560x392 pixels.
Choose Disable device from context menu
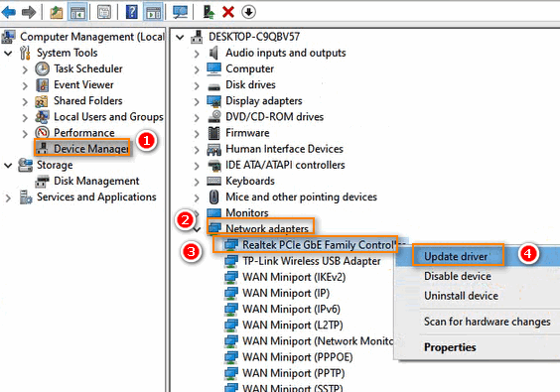point(458,276)
